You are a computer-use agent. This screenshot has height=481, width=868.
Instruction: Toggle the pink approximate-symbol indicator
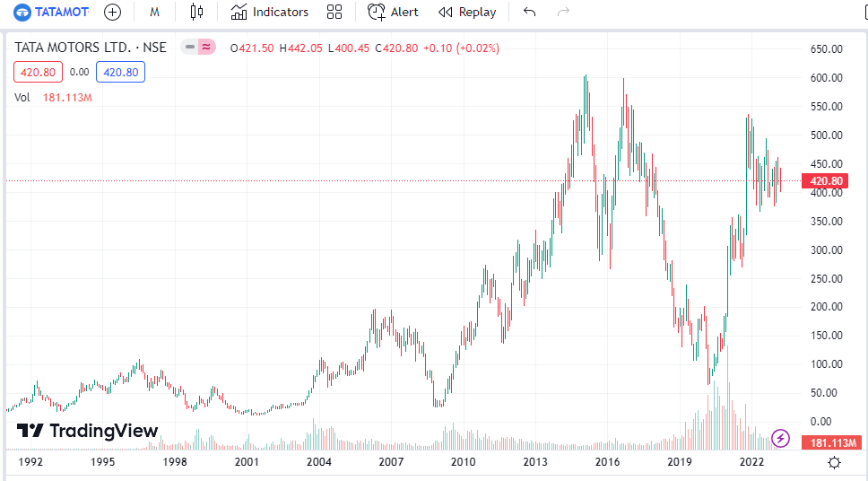click(x=206, y=47)
